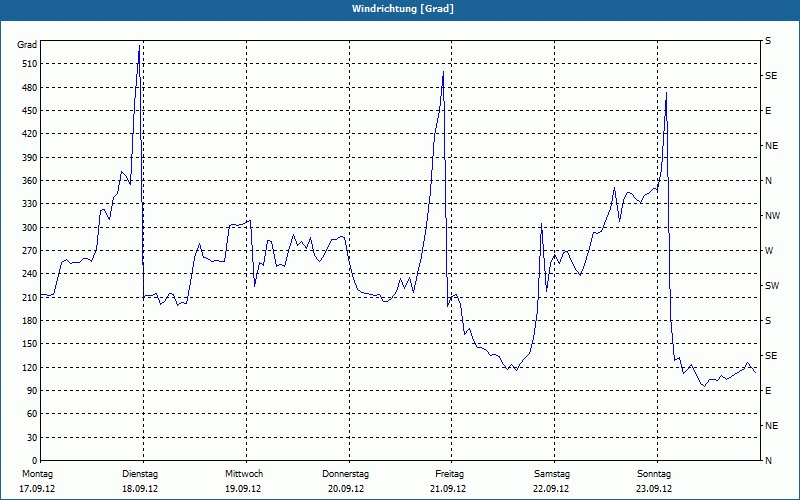Select the date 18.09.12
Screen dimensions: 800x500
point(140,489)
